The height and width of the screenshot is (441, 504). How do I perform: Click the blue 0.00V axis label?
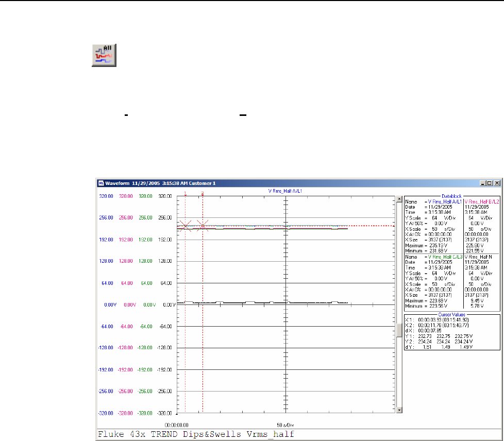point(110,304)
